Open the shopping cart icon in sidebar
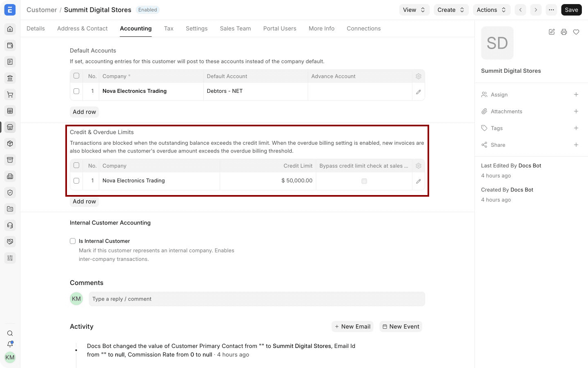588x368 pixels. [x=10, y=94]
